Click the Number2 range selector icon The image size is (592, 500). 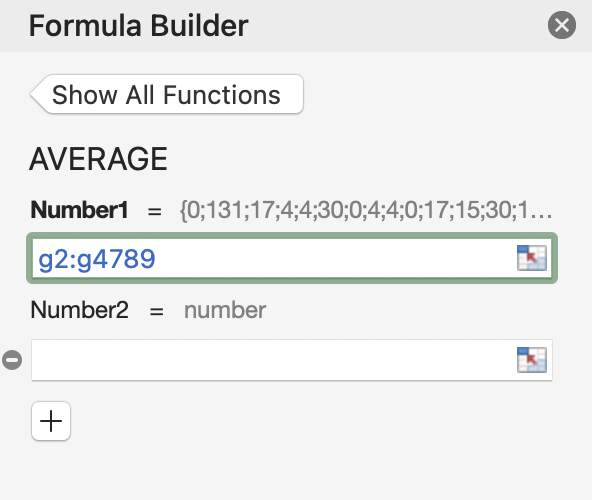coord(532,360)
